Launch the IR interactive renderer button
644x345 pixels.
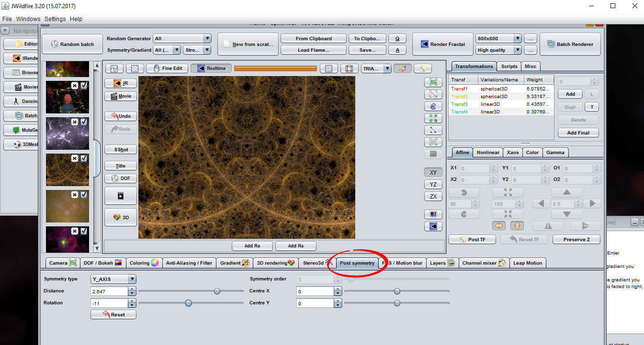coord(121,83)
